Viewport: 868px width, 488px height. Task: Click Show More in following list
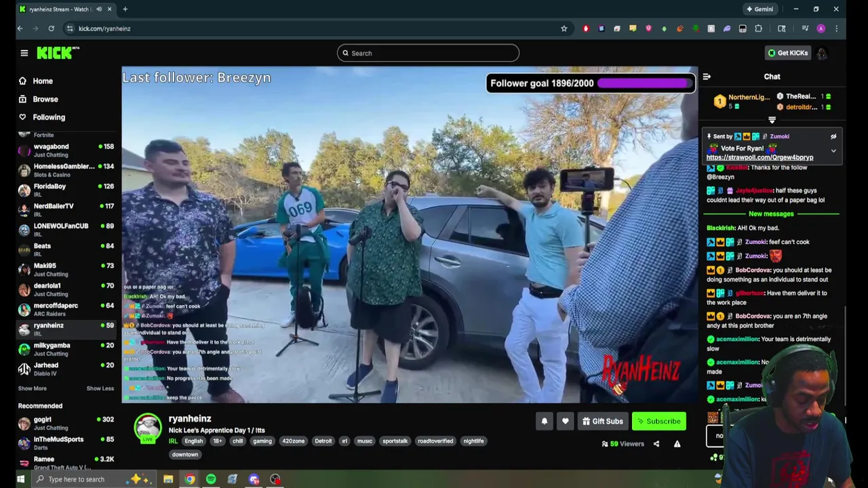33,388
